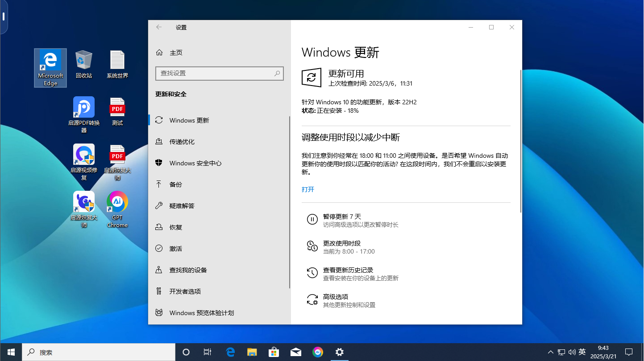The height and width of the screenshot is (361, 644).
Task: Select the 回收站 desktop icon
Action: (x=84, y=65)
